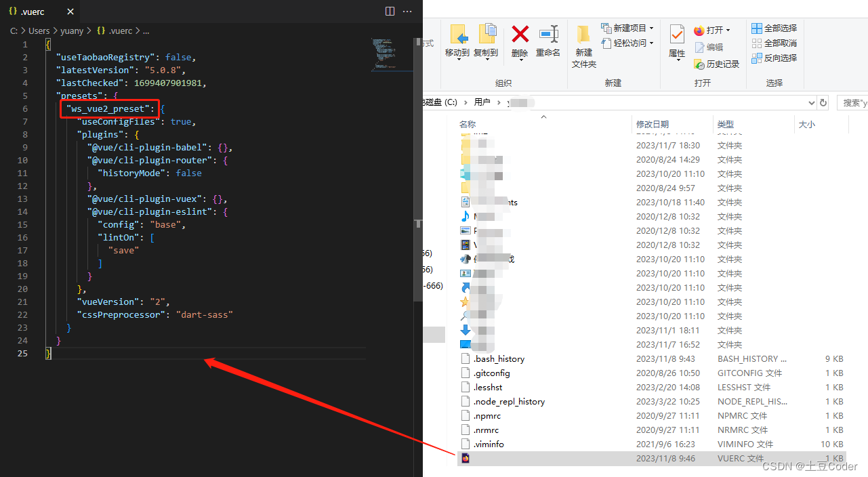Select the .node_repl_history file in Explorer
The width and height of the screenshot is (868, 477).
(509, 401)
